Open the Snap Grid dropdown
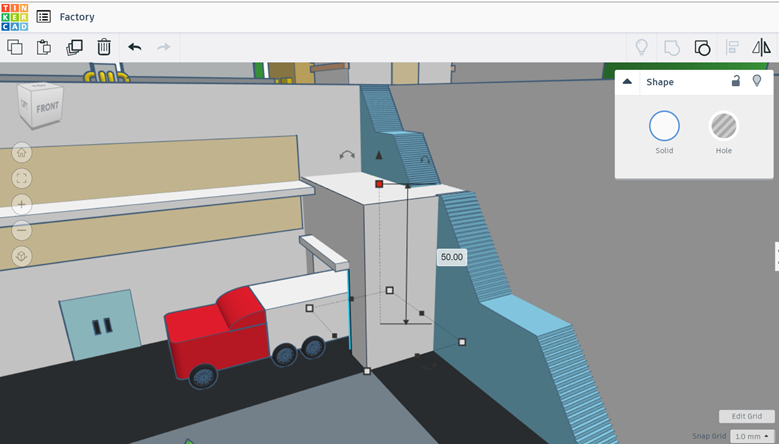 click(752, 437)
